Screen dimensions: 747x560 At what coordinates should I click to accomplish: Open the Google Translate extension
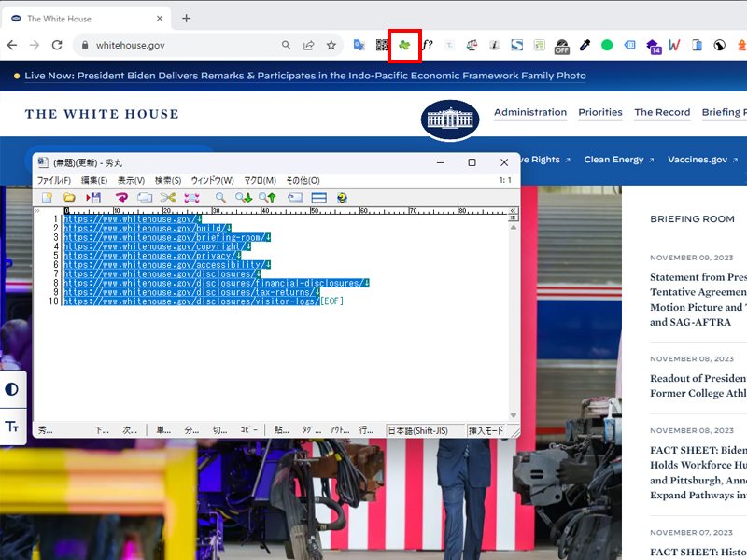point(359,45)
